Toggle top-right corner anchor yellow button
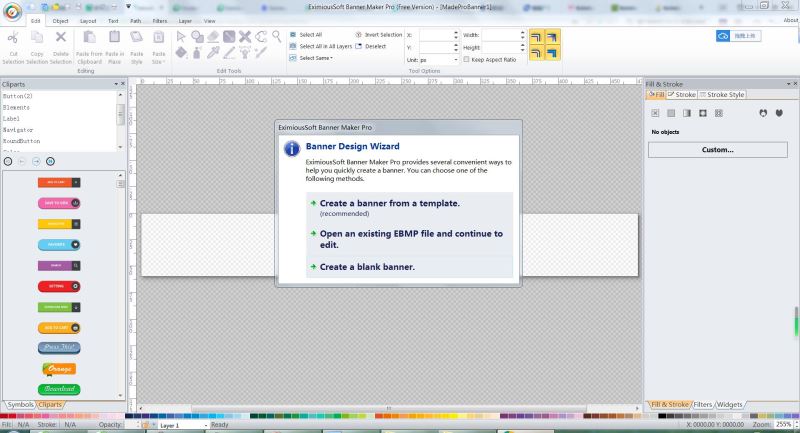800x433 pixels. 553,37
